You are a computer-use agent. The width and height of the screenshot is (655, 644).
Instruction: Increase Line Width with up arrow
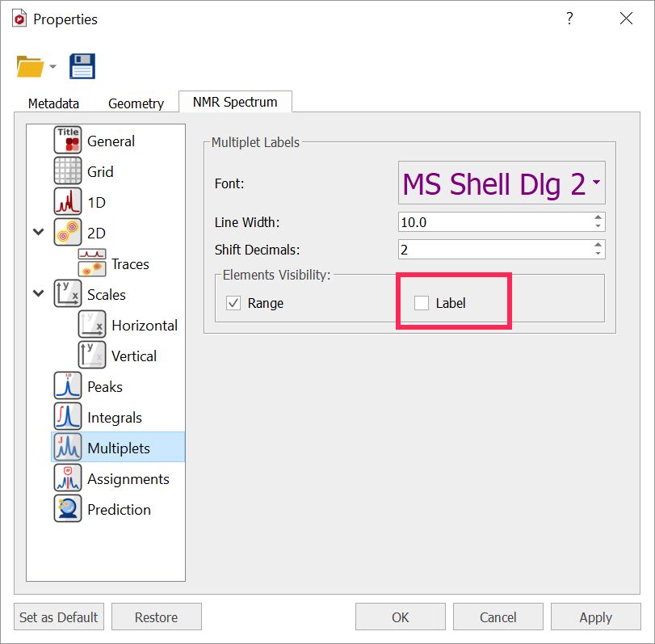click(x=598, y=217)
